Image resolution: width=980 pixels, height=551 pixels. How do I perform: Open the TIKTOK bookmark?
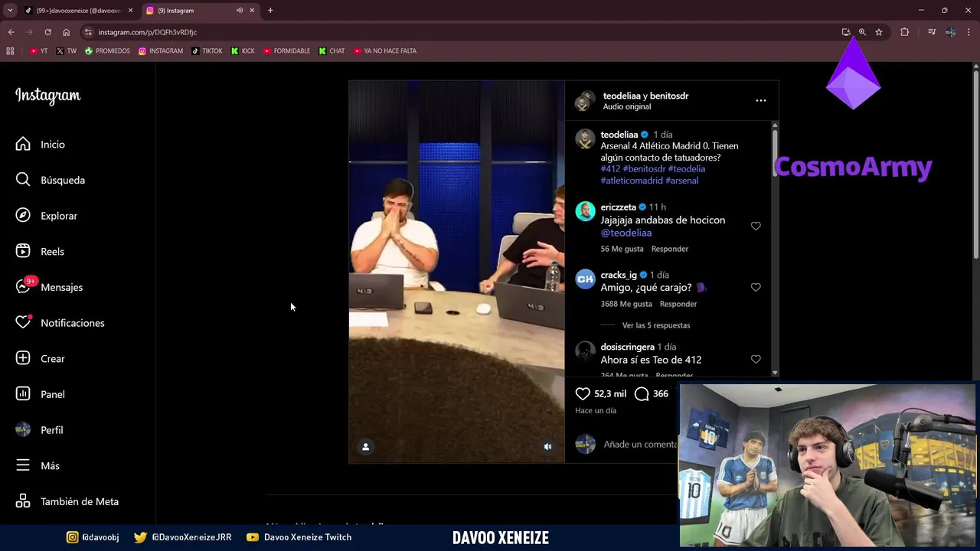coord(207,51)
